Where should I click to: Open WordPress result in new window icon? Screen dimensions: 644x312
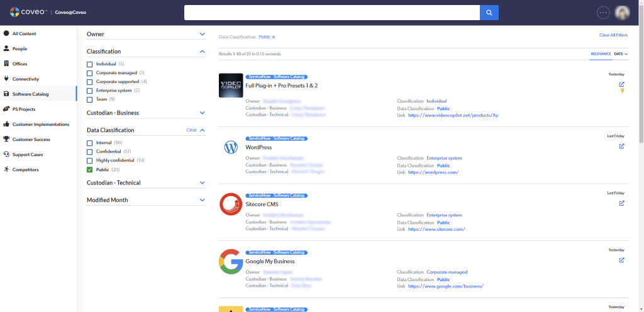tap(621, 146)
